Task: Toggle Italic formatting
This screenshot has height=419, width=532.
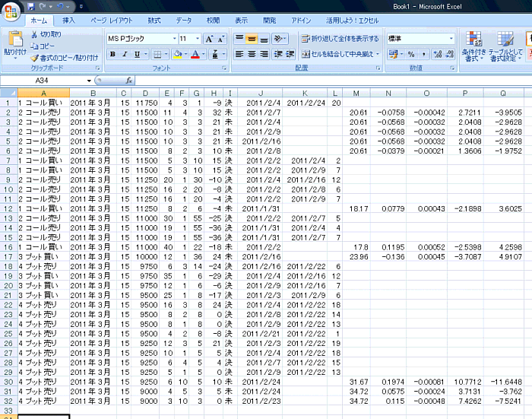Action: click(x=125, y=54)
